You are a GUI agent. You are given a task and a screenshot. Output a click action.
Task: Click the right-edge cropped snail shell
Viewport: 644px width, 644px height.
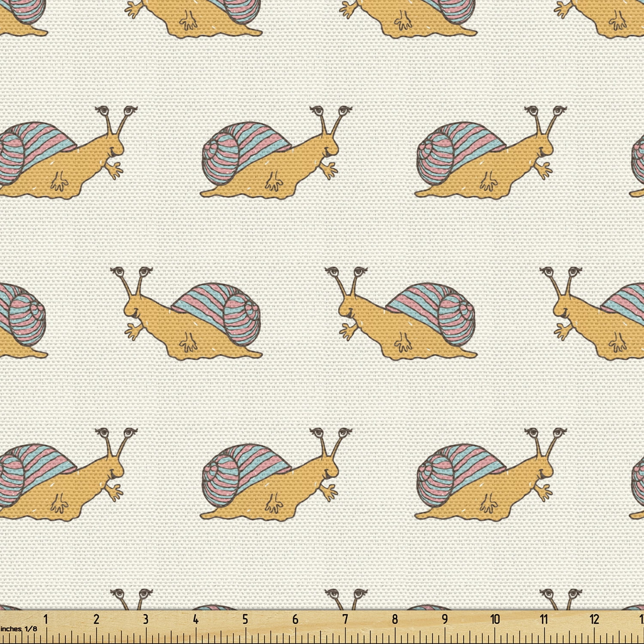point(631,309)
